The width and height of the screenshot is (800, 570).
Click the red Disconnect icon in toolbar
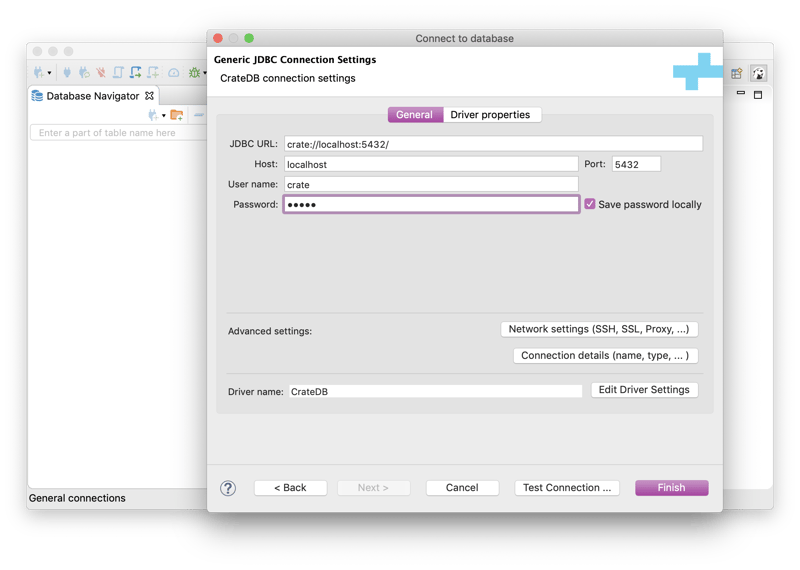101,72
